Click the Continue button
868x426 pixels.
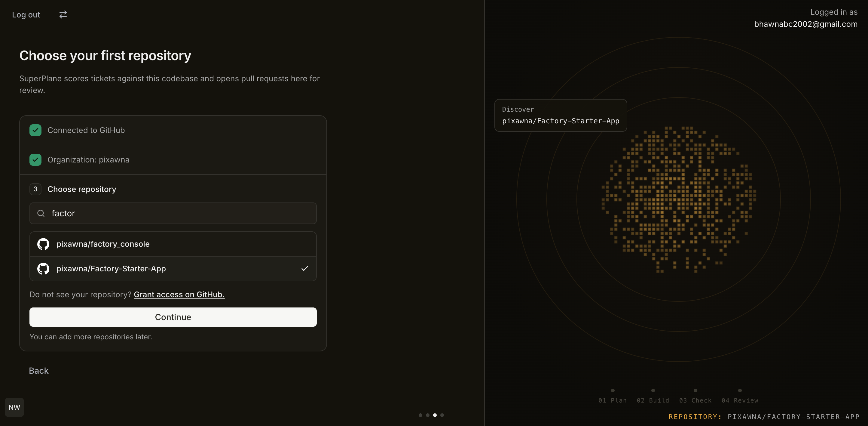(173, 317)
